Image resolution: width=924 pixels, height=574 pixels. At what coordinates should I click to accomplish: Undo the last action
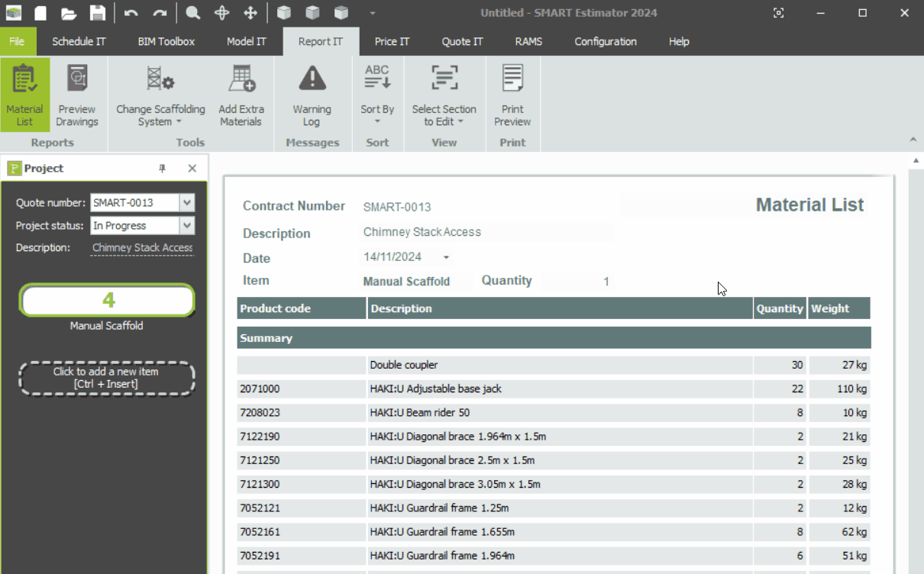click(x=131, y=13)
